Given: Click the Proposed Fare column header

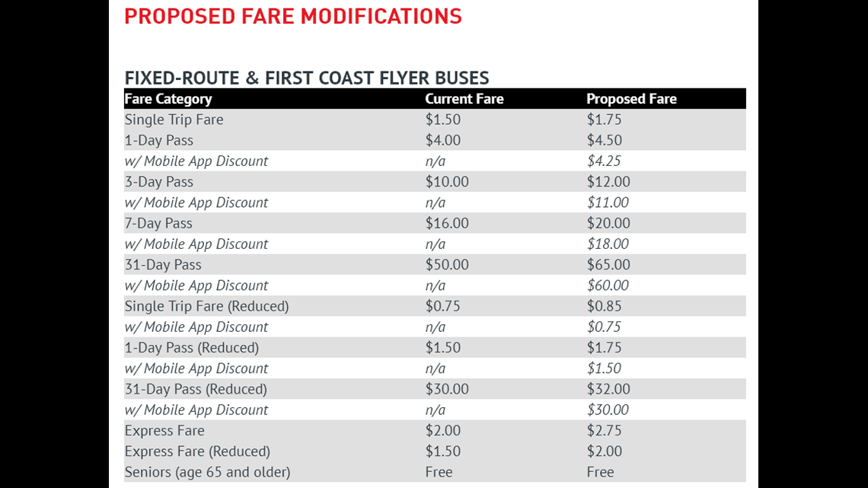Looking at the screenshot, I should point(631,98).
